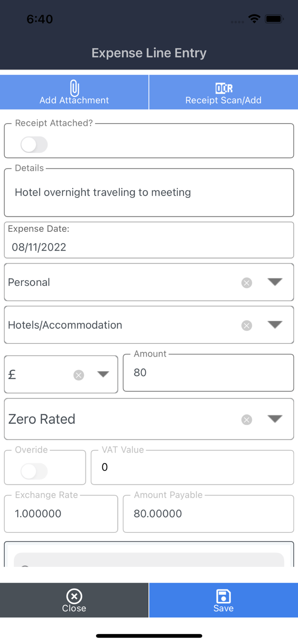The image size is (298, 644).
Task: Click the Expense Date field
Action: coord(149,246)
